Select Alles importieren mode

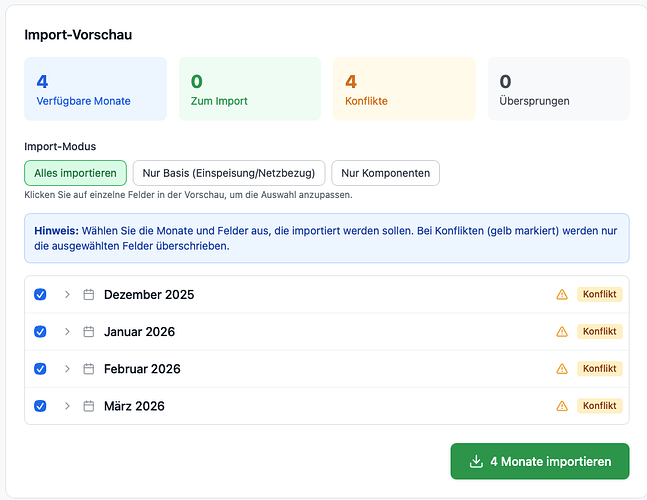(76, 173)
